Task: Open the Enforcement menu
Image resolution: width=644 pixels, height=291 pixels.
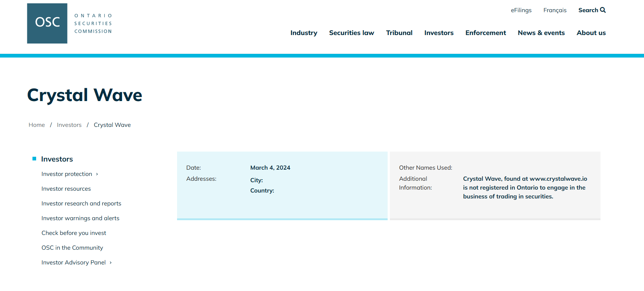Action: [x=485, y=33]
